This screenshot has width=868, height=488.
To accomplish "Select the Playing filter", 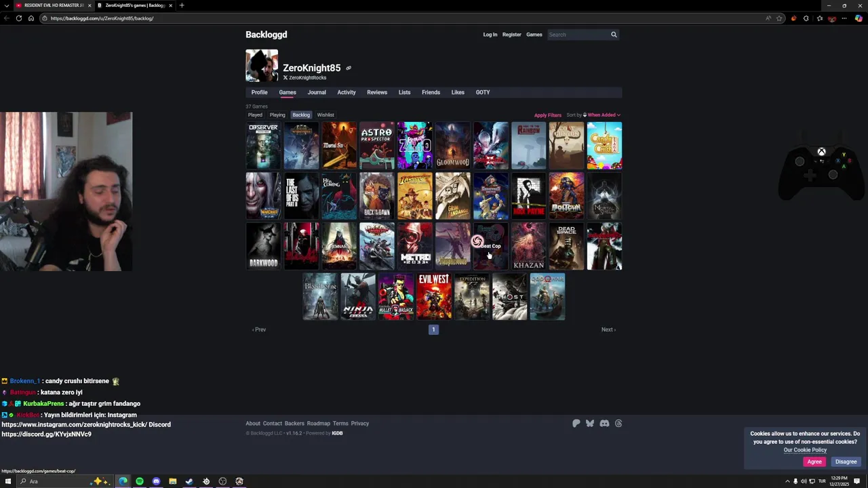I will point(277,115).
